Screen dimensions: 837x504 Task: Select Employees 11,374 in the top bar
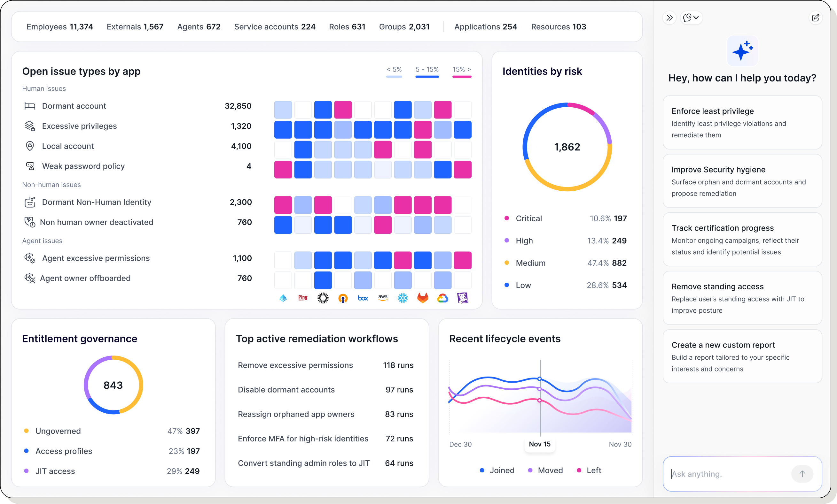60,27
